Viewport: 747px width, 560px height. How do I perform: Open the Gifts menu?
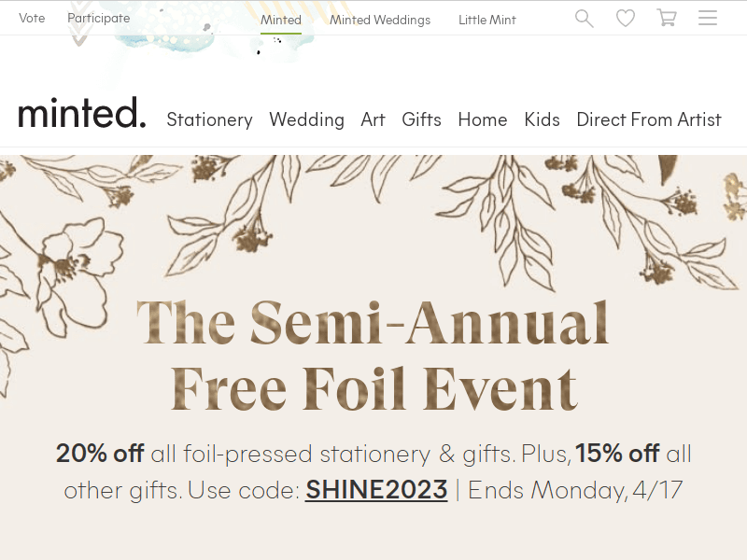[421, 119]
